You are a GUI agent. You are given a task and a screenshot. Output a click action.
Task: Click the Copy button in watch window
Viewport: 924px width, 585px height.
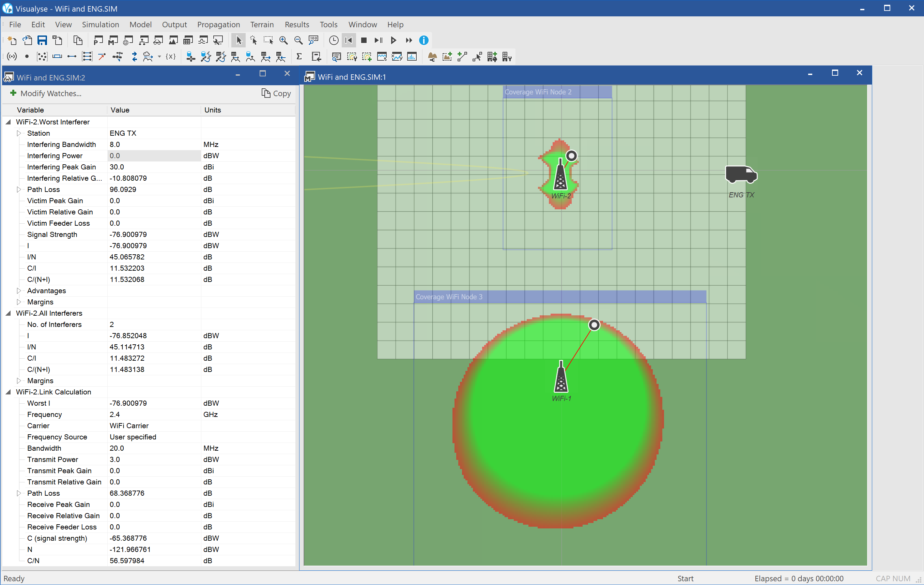click(276, 93)
